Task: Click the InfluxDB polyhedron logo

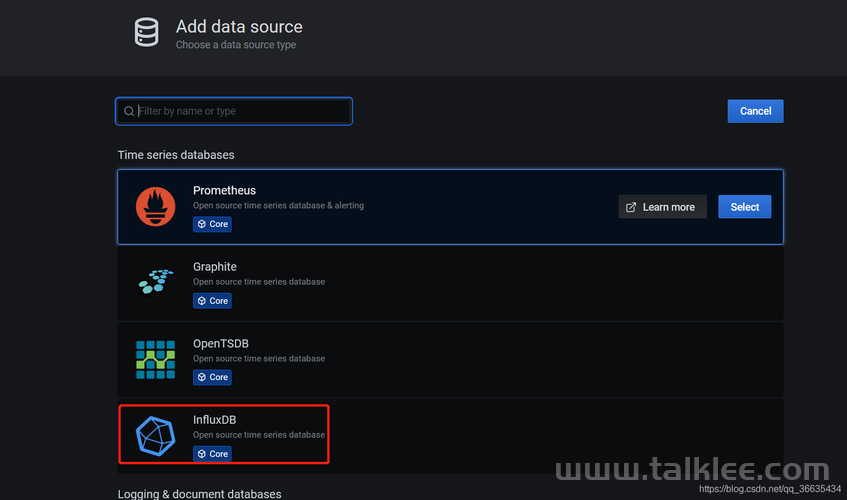Action: (x=156, y=436)
